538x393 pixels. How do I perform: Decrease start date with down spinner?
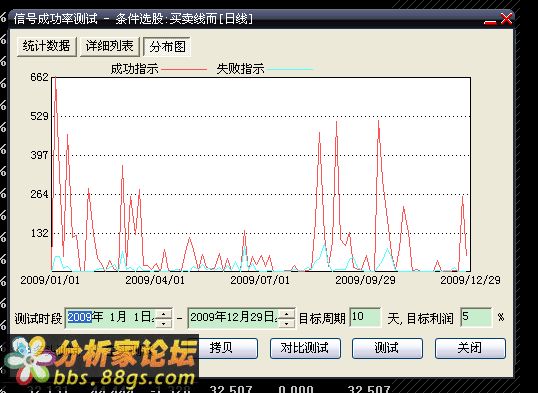coord(164,323)
